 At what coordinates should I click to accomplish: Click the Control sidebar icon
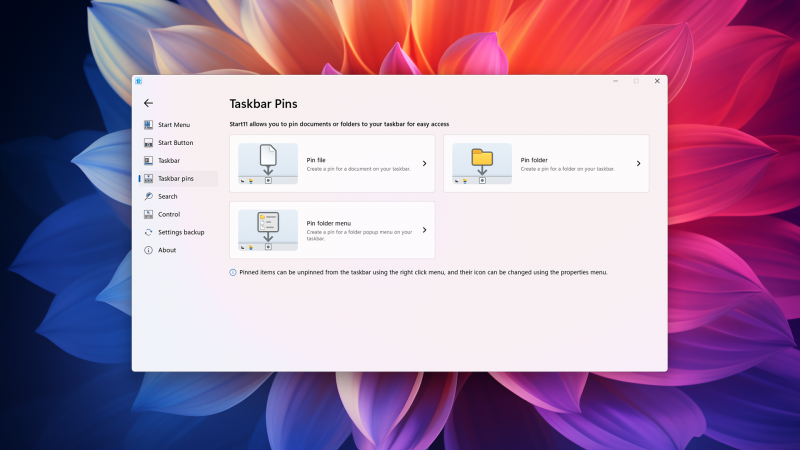[148, 214]
